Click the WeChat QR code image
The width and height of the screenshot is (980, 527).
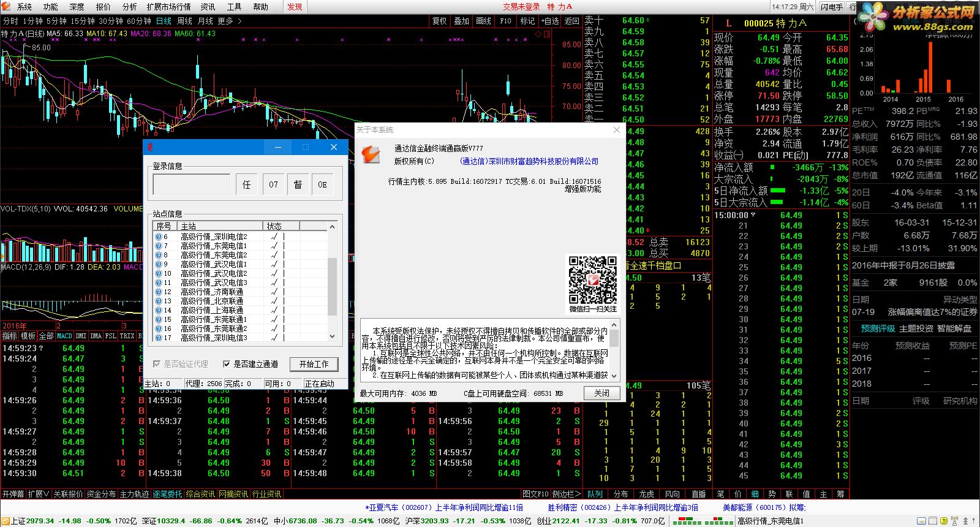click(x=592, y=280)
